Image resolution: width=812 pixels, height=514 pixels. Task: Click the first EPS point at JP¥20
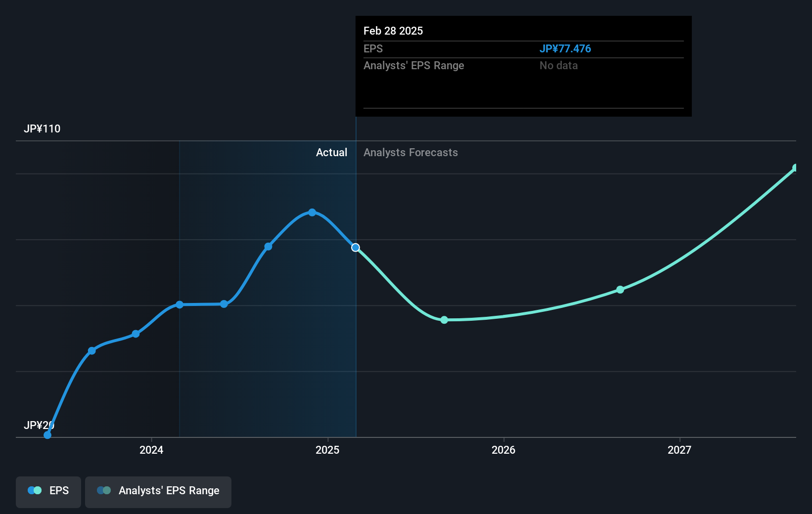(x=47, y=435)
